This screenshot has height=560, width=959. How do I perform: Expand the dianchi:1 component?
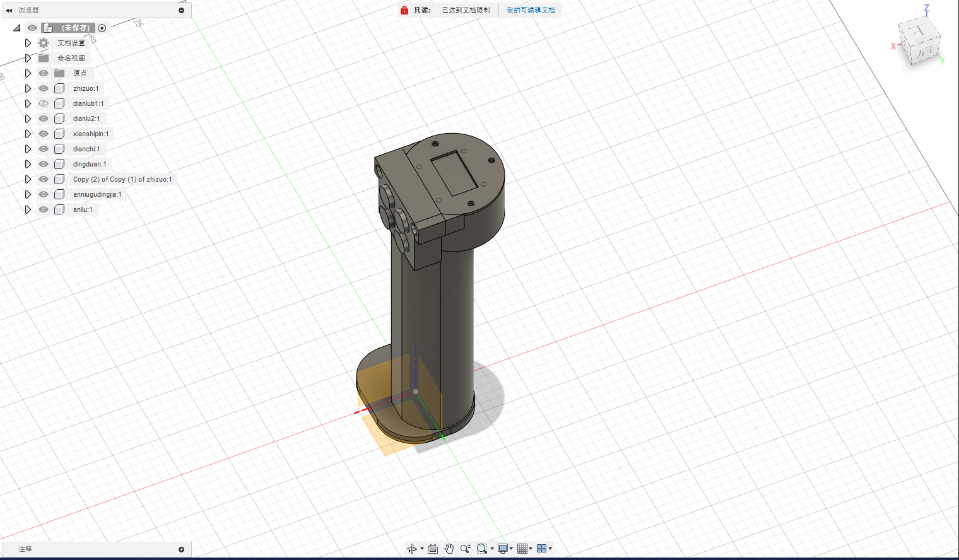pos(28,149)
